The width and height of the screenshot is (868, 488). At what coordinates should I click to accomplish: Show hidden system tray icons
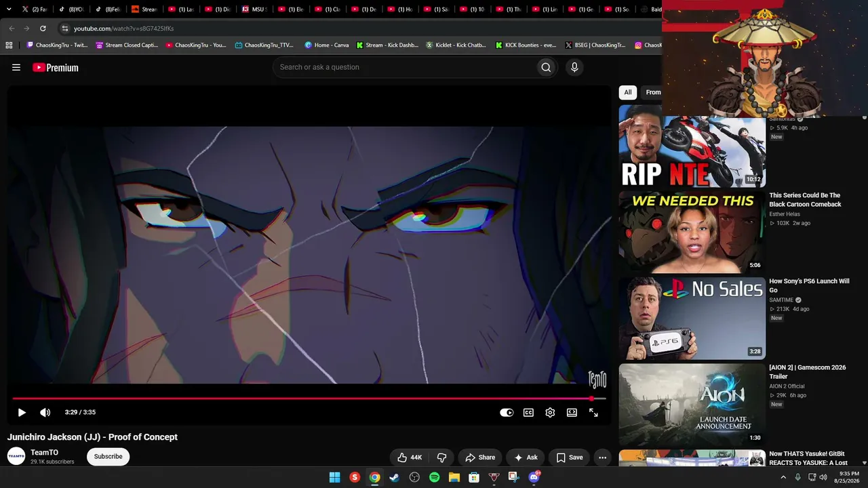783,477
